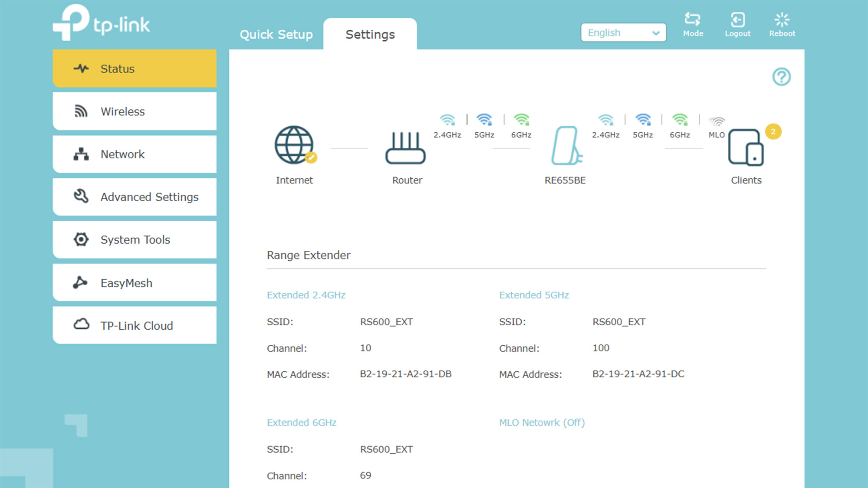The height and width of the screenshot is (488, 868).
Task: Click router's green 6GHz signal icon
Action: point(521,119)
